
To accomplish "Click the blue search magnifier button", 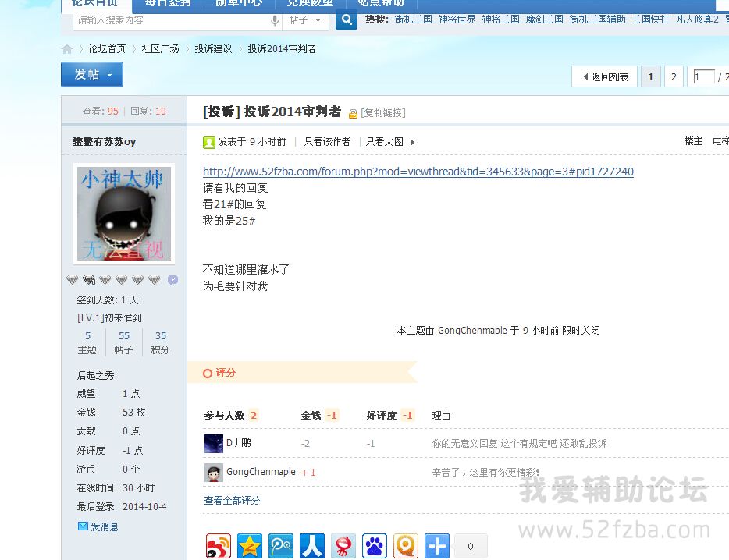I will pyautogui.click(x=346, y=20).
